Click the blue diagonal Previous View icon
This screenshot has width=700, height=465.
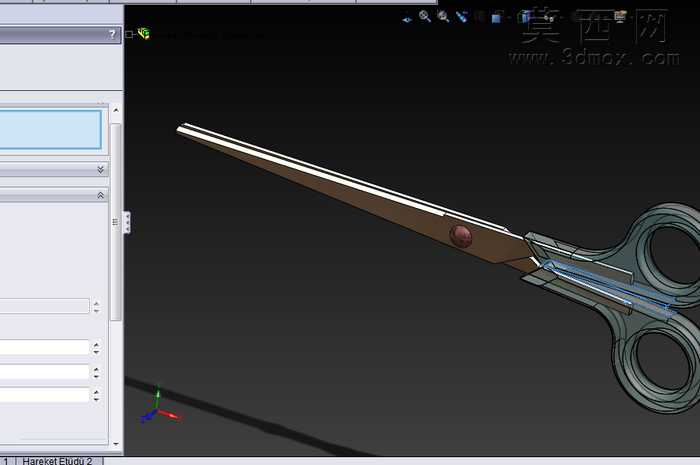tap(462, 17)
